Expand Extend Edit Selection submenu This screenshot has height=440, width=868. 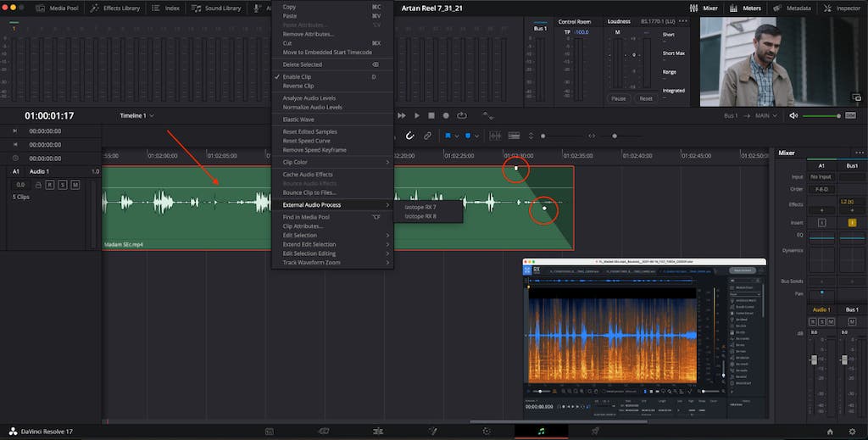pyautogui.click(x=332, y=244)
